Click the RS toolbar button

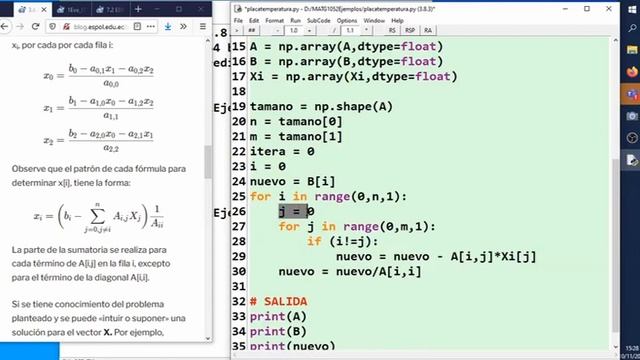(392, 30)
